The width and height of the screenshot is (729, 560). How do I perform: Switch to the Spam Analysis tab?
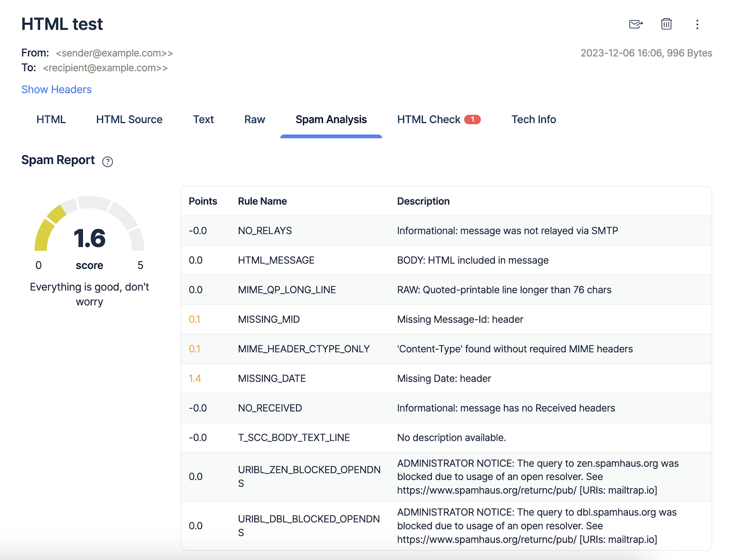point(331,119)
